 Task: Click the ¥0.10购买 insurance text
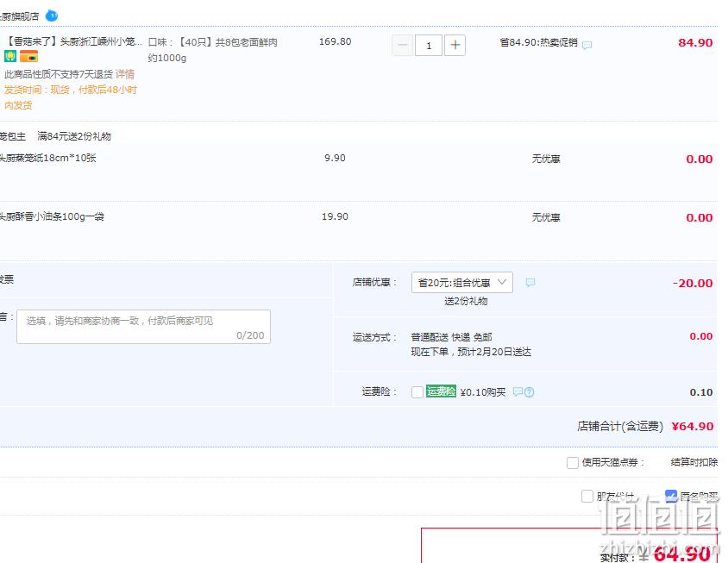coord(483,392)
